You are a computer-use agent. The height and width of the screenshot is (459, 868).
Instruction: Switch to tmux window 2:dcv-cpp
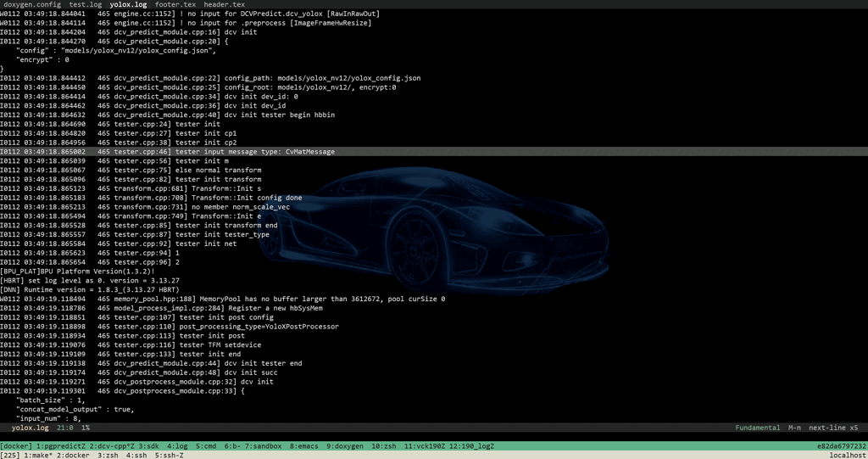point(112,445)
